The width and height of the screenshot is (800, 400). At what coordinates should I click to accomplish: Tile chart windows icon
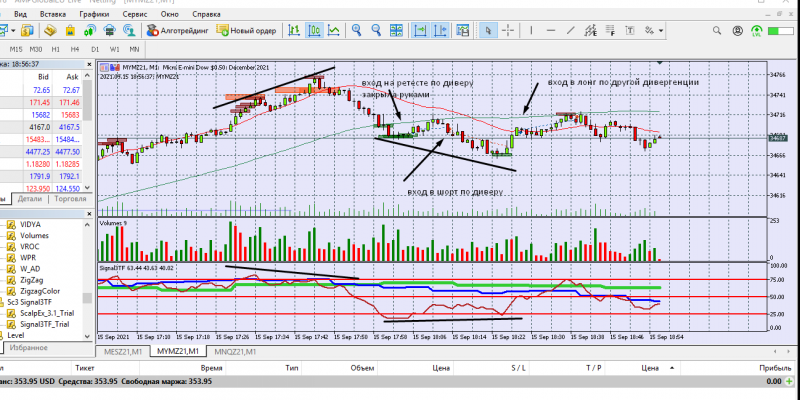[x=396, y=30]
